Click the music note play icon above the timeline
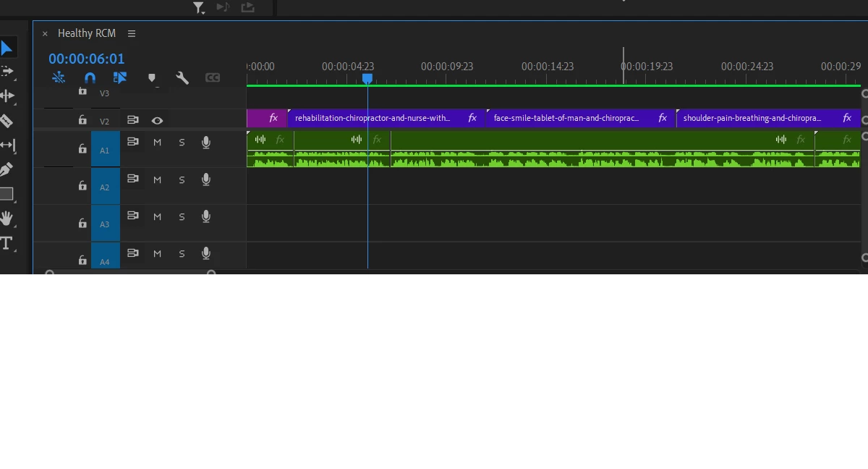This screenshot has height=469, width=868. click(x=223, y=7)
